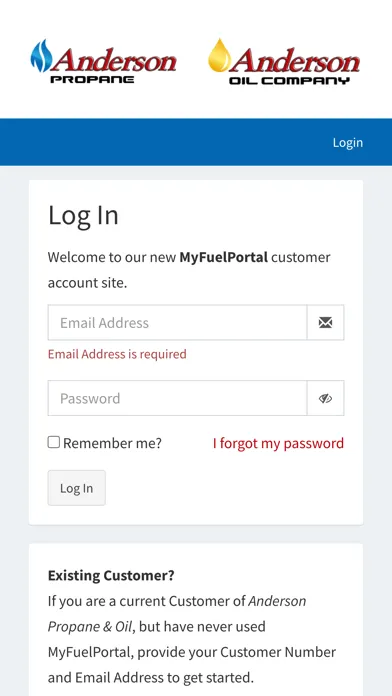The image size is (392, 696).
Task: Open the "I forgot my password" link
Action: [278, 443]
